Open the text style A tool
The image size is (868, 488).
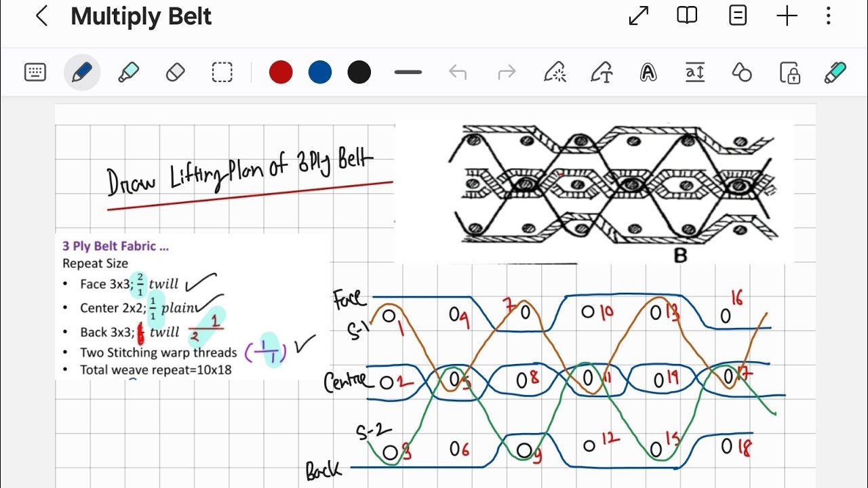point(648,73)
